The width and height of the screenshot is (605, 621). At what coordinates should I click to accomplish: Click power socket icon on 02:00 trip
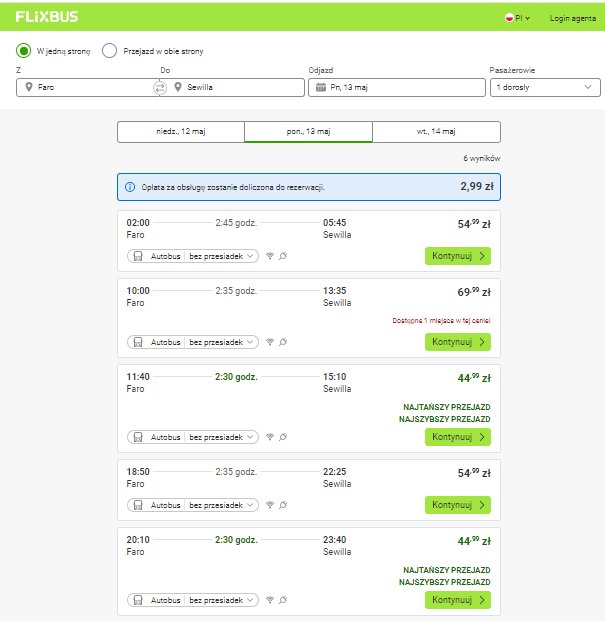283,256
